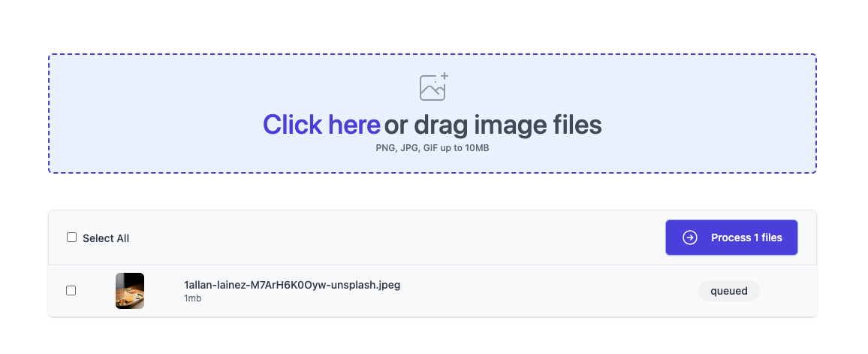Click the word "files" on the Process button
The image size is (868, 354).
(x=772, y=238)
